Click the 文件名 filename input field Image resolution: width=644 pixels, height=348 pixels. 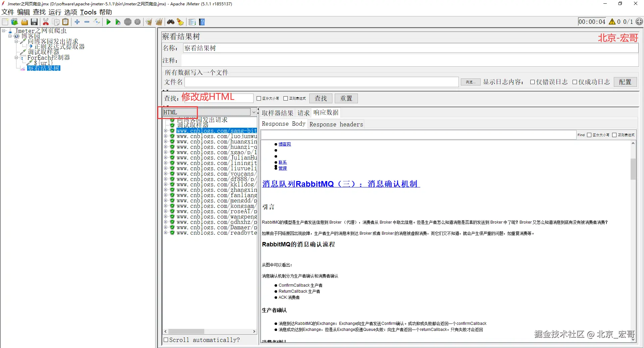tap(322, 82)
